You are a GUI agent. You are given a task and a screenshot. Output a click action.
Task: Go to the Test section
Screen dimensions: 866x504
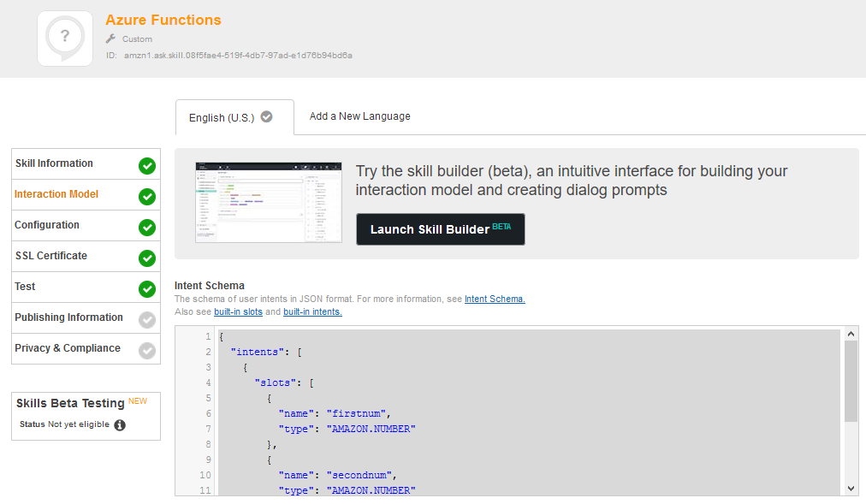click(x=86, y=287)
